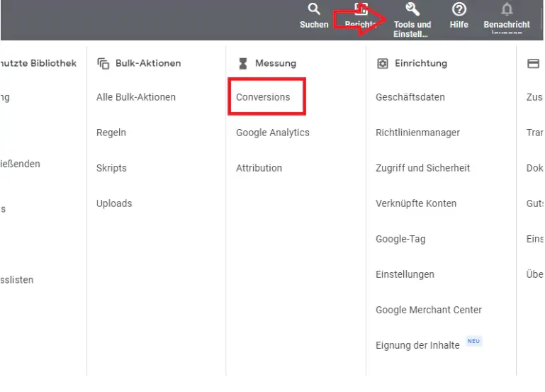545x392 pixels.
Task: Click the Messung hourglass icon
Action: pyautogui.click(x=243, y=63)
